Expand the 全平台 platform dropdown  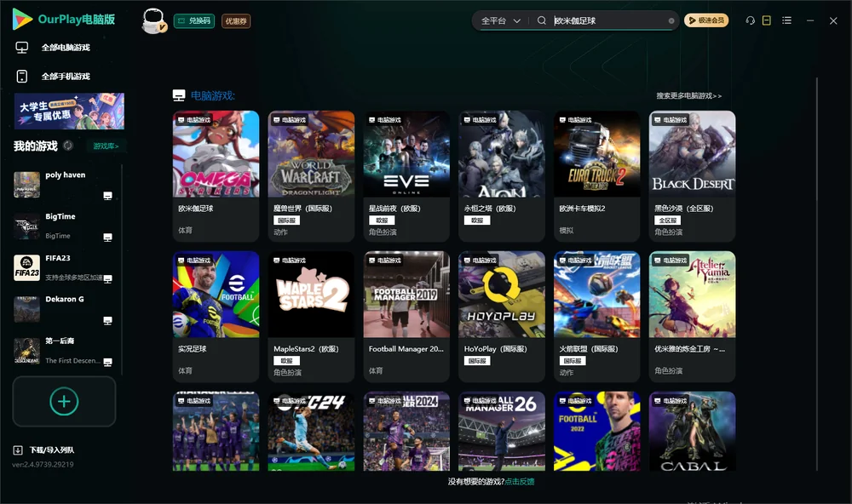coord(500,20)
